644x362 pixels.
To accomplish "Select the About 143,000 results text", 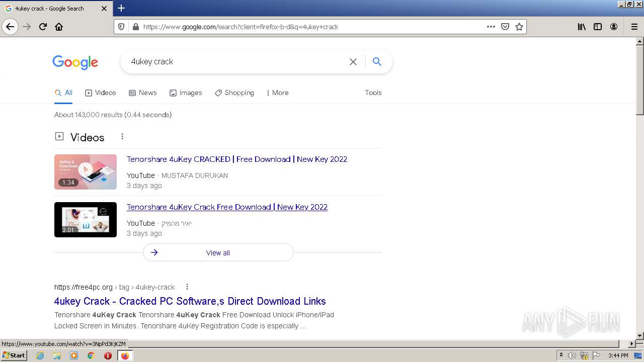I will [x=113, y=115].
